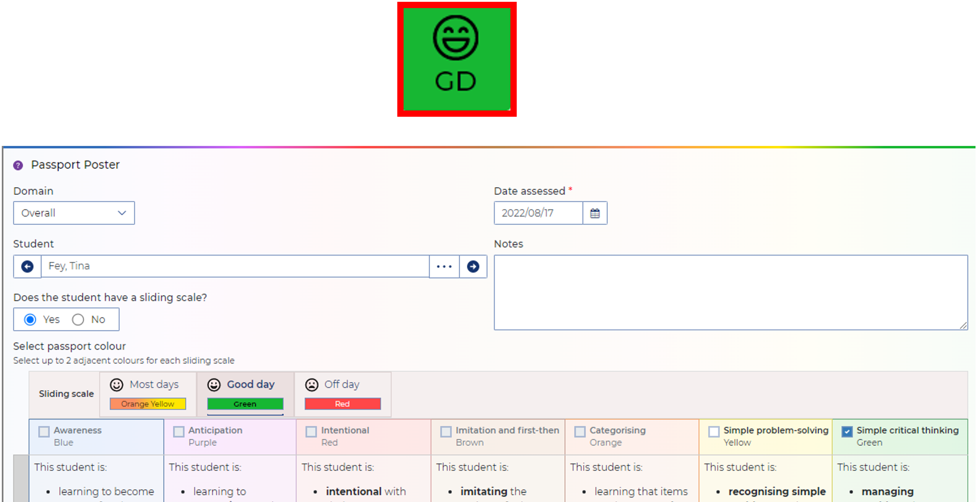The width and height of the screenshot is (980, 502).
Task: Open the date assessed calendar picker
Action: [595, 213]
